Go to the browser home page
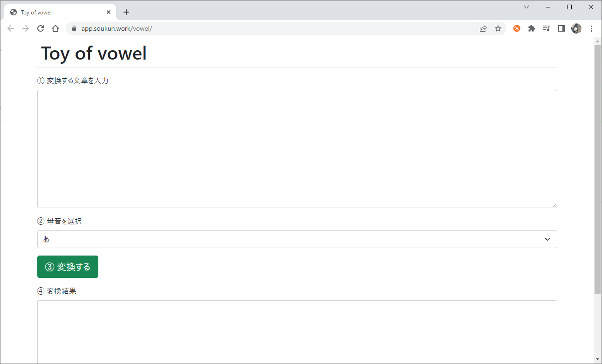The image size is (602, 364). 55,28
